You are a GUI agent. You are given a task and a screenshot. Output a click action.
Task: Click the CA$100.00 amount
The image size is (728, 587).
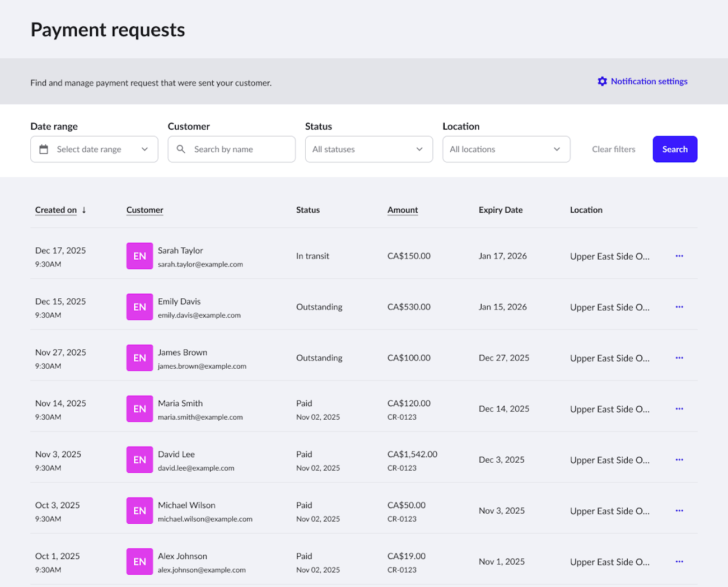point(409,358)
